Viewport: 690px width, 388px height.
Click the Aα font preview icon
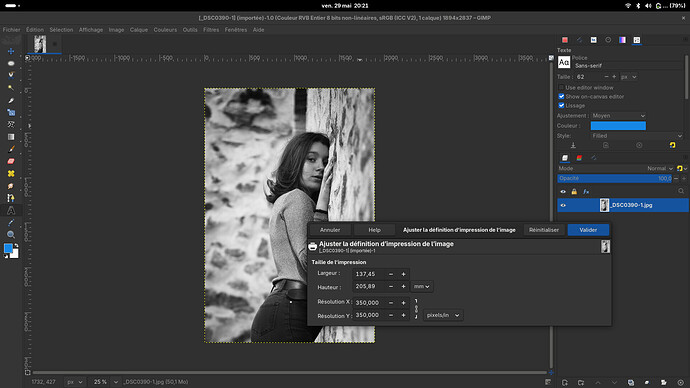click(x=564, y=62)
